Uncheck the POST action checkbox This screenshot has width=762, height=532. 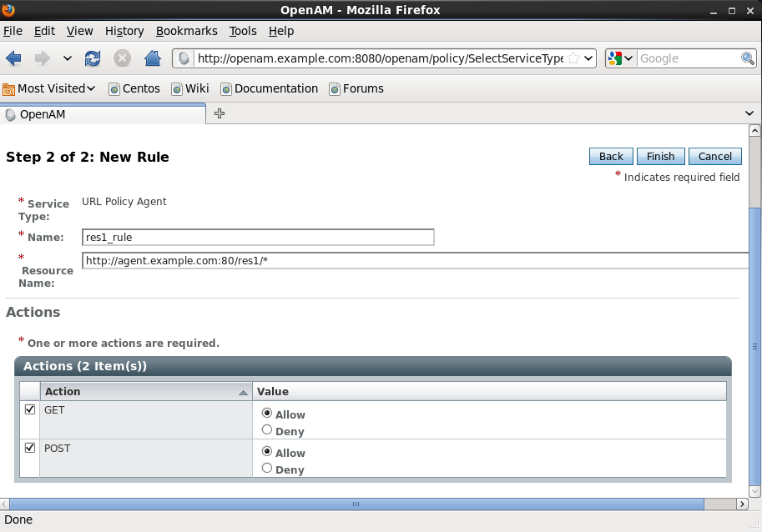pos(30,448)
